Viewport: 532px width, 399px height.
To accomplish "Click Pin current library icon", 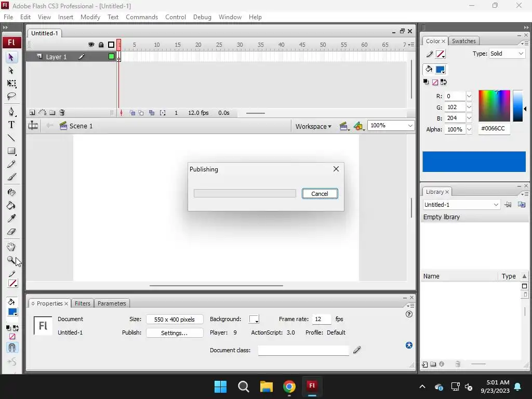I will tap(508, 205).
